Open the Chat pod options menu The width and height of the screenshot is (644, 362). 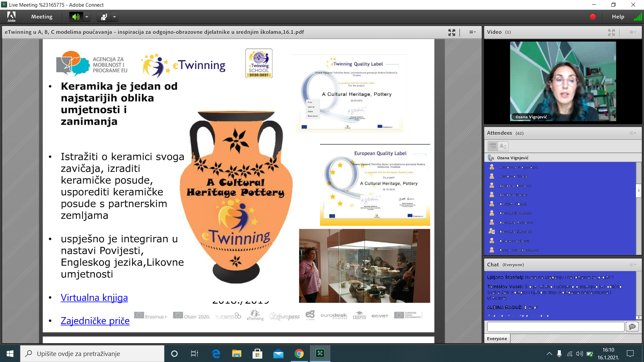coord(633,265)
